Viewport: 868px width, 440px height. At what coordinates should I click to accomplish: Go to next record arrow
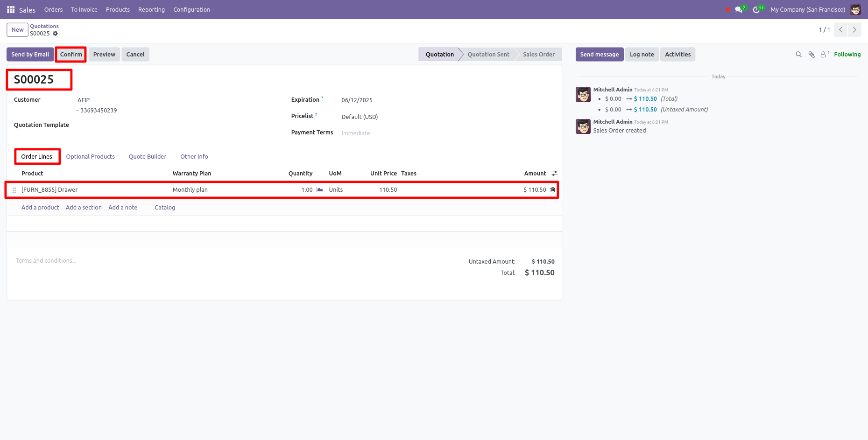(x=854, y=29)
